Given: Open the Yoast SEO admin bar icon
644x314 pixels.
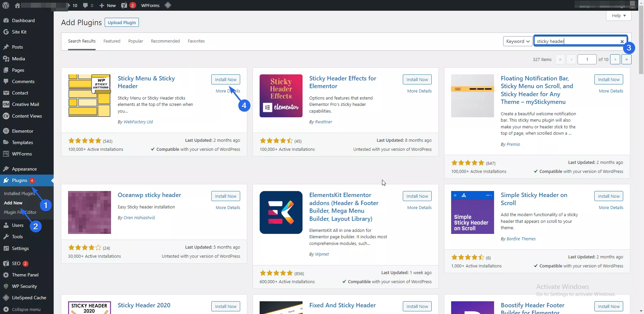Looking at the screenshot, I should [x=124, y=5].
